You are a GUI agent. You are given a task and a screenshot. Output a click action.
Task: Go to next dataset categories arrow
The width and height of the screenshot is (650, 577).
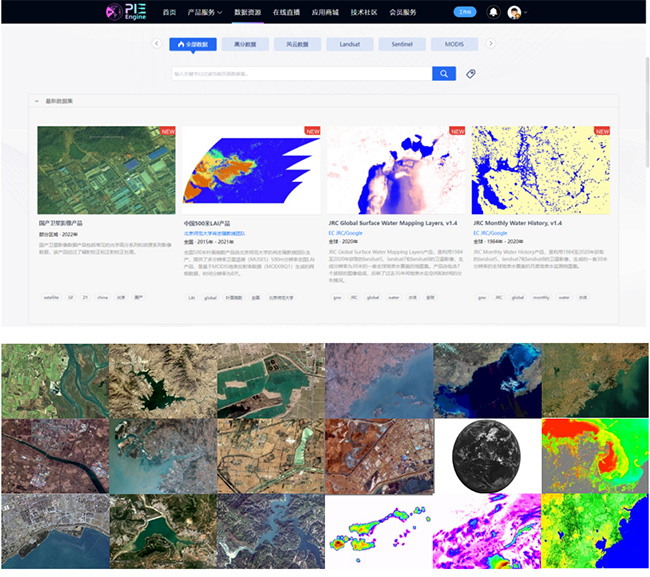pos(490,44)
